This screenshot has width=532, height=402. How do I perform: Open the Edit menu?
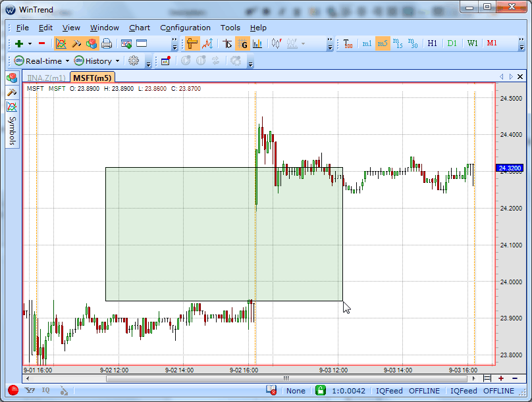point(45,28)
